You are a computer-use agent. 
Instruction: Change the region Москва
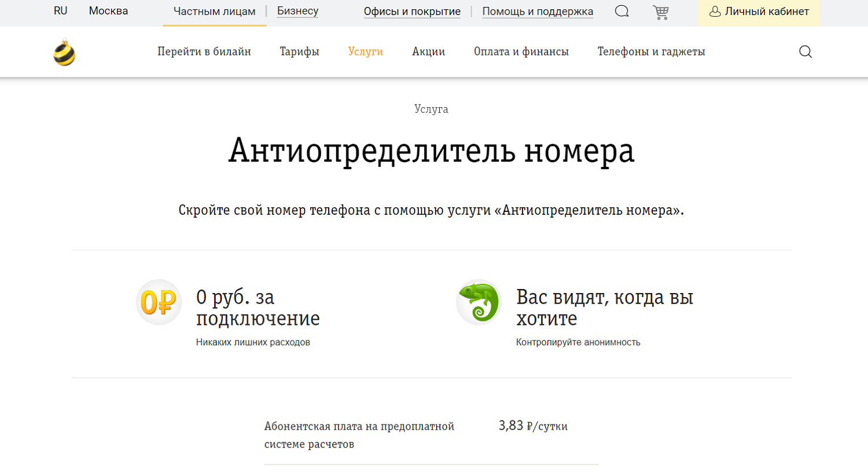(x=109, y=11)
